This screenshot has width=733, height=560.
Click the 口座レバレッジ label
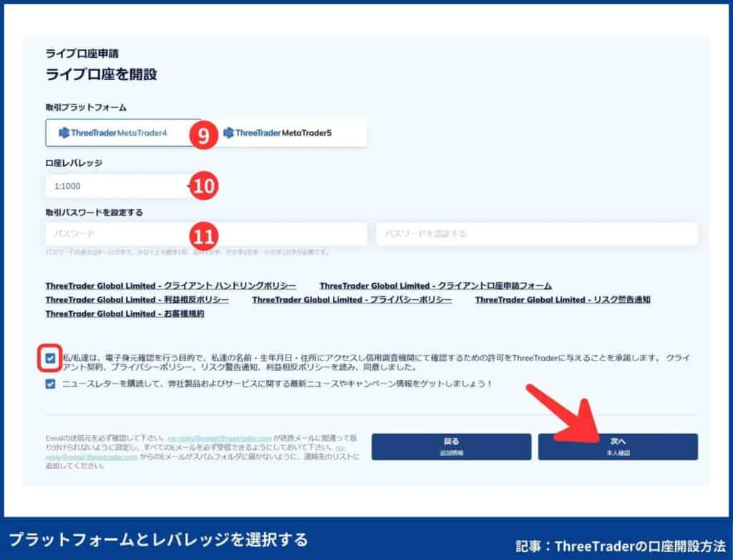[74, 163]
